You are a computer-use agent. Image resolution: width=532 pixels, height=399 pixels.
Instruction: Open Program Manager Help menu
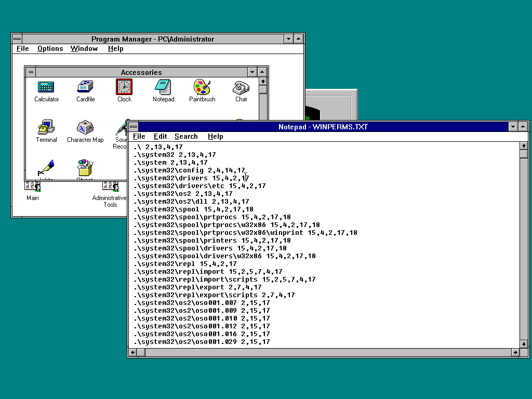coord(116,48)
